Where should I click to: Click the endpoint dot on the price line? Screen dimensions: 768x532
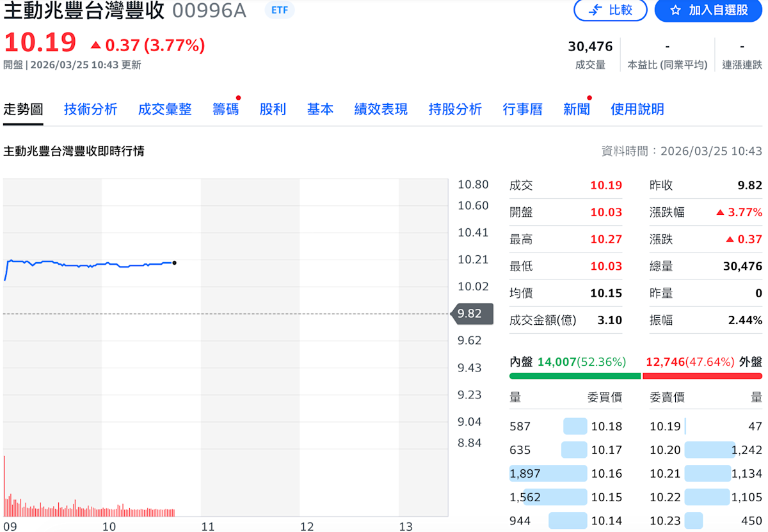(174, 263)
